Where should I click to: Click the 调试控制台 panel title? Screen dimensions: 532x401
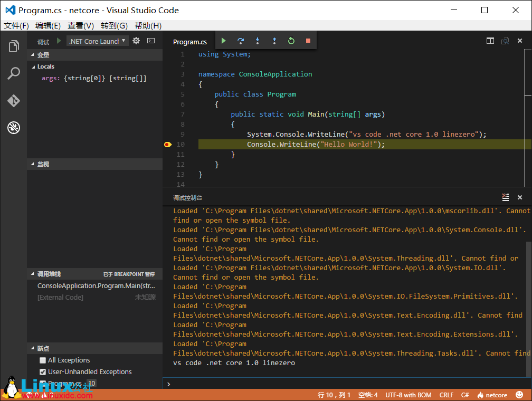click(x=187, y=198)
